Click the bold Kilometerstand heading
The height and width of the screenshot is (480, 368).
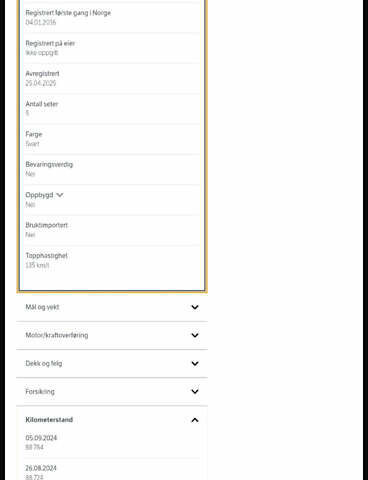click(x=49, y=420)
